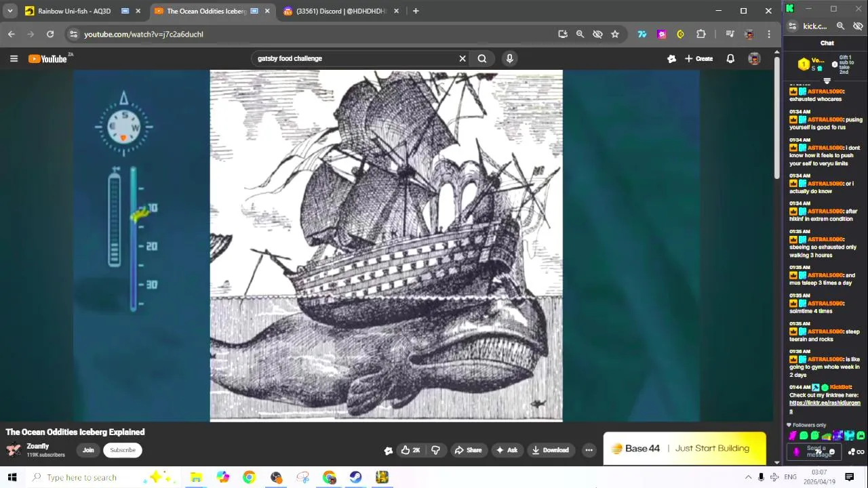Open Windows Start menu
The width and height of the screenshot is (868, 488).
(x=12, y=477)
